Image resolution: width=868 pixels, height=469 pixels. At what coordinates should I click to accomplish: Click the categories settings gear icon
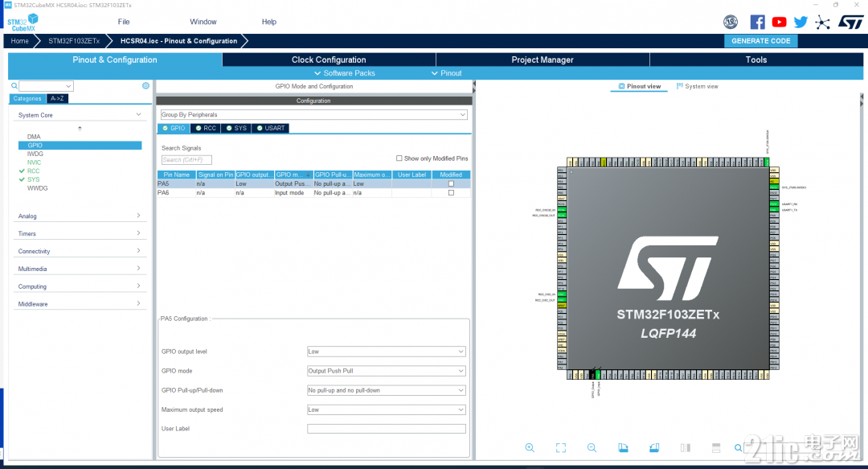145,86
